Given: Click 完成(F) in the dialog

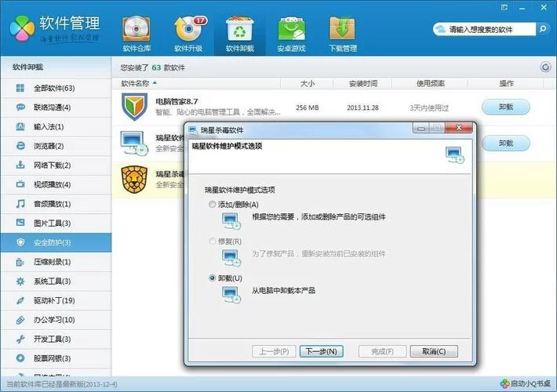Looking at the screenshot, I should [x=383, y=351].
